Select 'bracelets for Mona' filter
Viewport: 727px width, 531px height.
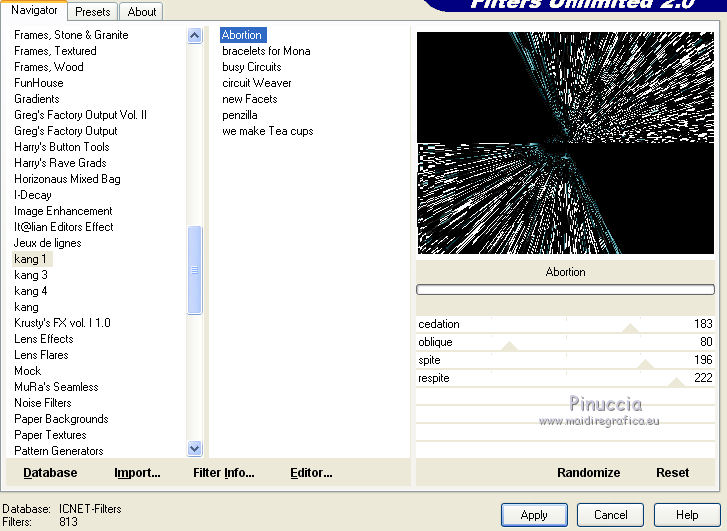click(x=266, y=51)
